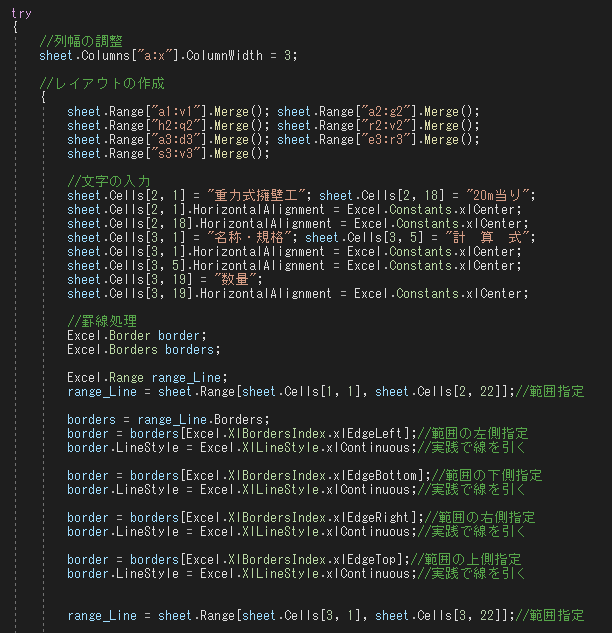The width and height of the screenshot is (612, 633).
Task: Click the "Borders" type in the Excel.Borders declaration
Action: 133,349
